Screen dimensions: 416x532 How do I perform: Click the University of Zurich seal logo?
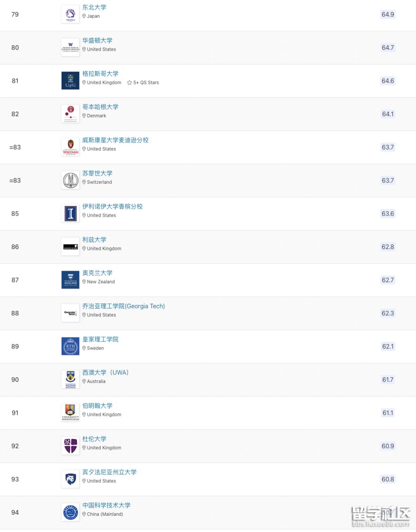click(70, 180)
